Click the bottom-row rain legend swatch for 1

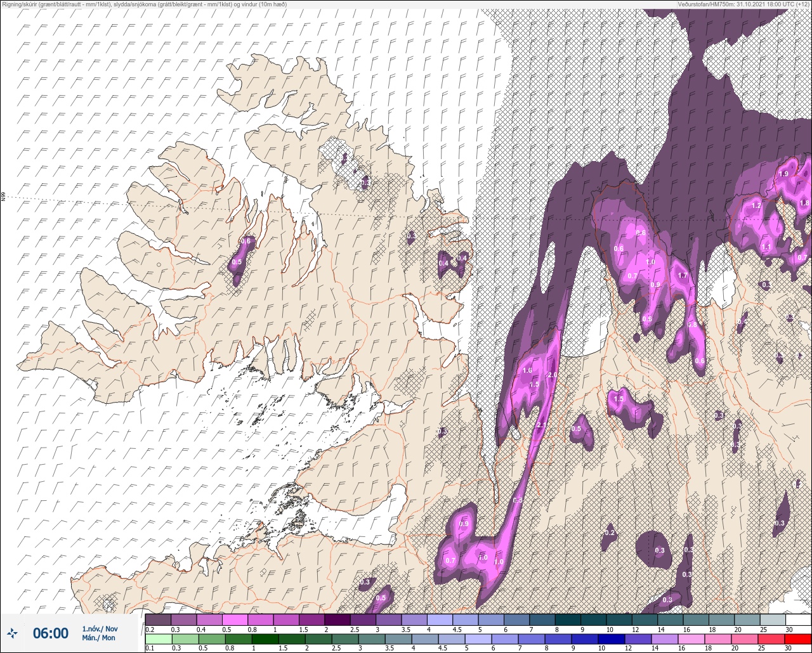tap(265, 639)
